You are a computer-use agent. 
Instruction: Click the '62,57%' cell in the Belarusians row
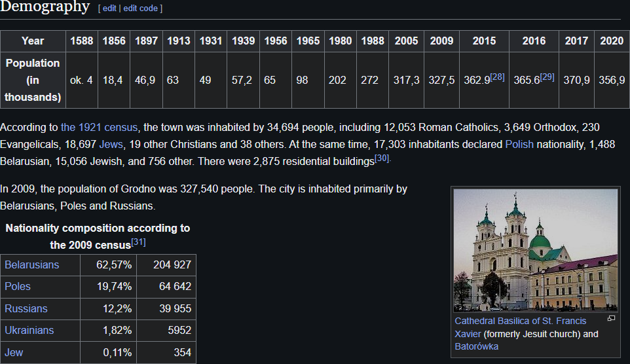pyautogui.click(x=109, y=264)
